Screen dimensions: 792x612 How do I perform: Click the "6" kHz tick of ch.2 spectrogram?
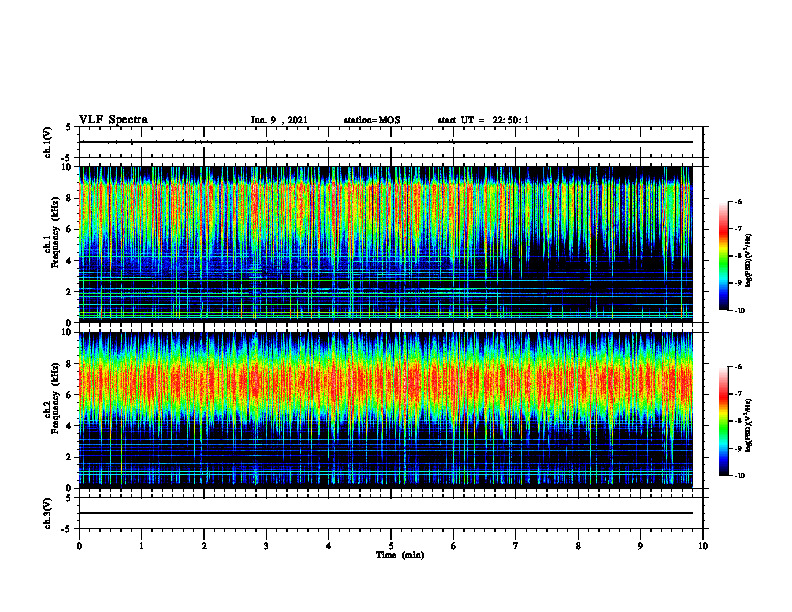click(70, 395)
